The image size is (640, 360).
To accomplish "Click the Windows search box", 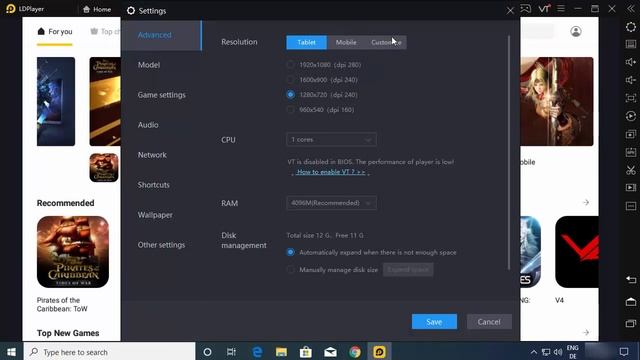I will (109, 352).
